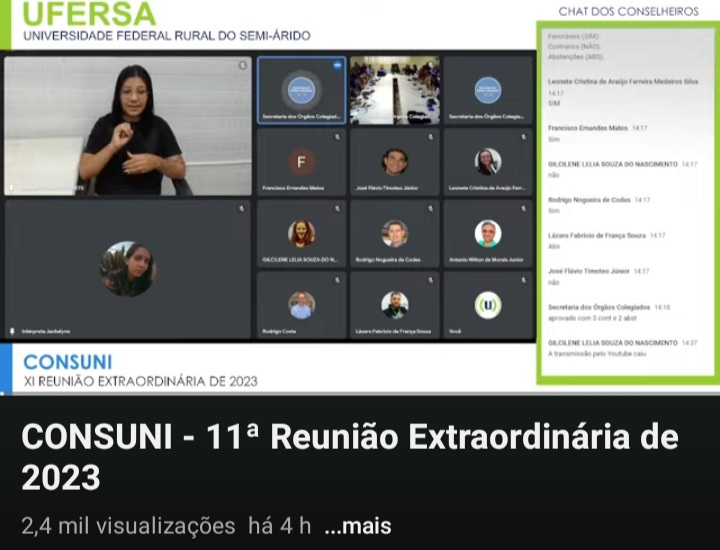Click 'A transmissão pelo Youtube caiu' message
720x550 pixels.
coord(597,354)
